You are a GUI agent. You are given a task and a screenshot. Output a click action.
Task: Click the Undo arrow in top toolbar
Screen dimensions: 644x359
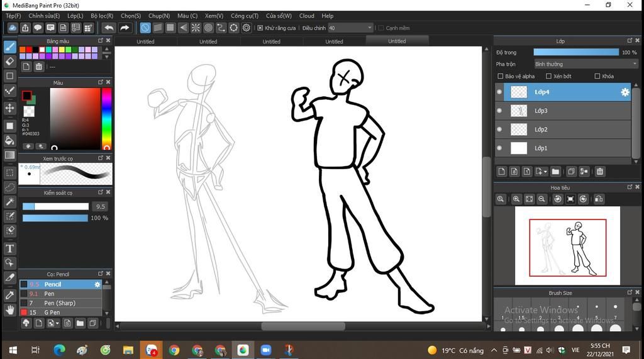pyautogui.click(x=109, y=28)
